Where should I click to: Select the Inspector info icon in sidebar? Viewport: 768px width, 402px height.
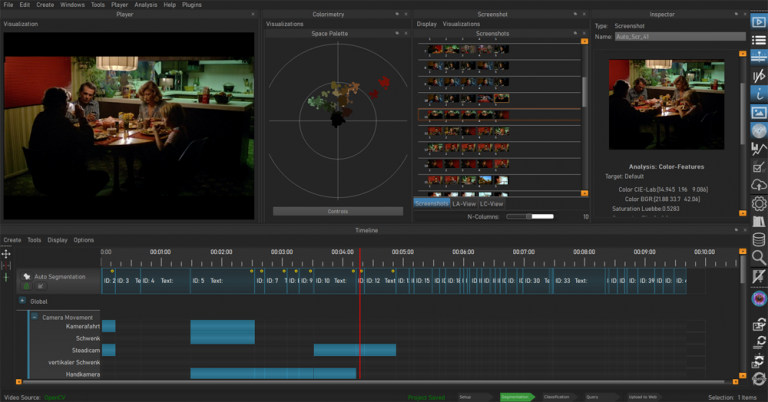point(758,96)
